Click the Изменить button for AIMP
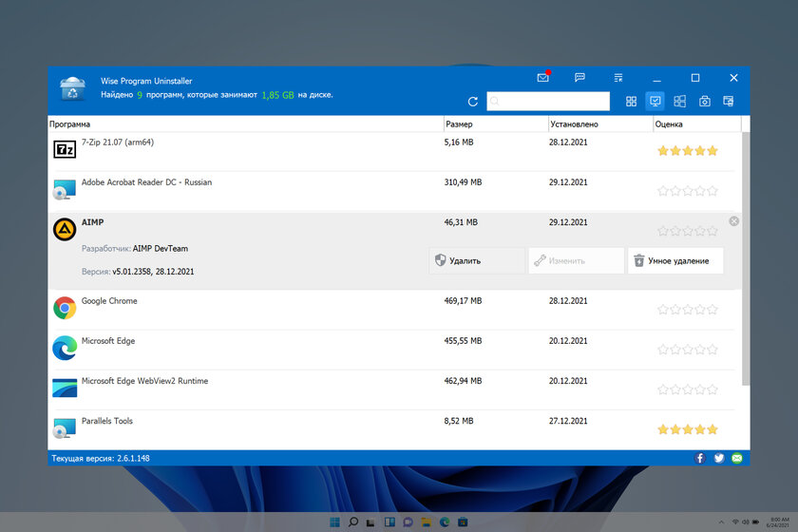 click(x=576, y=260)
